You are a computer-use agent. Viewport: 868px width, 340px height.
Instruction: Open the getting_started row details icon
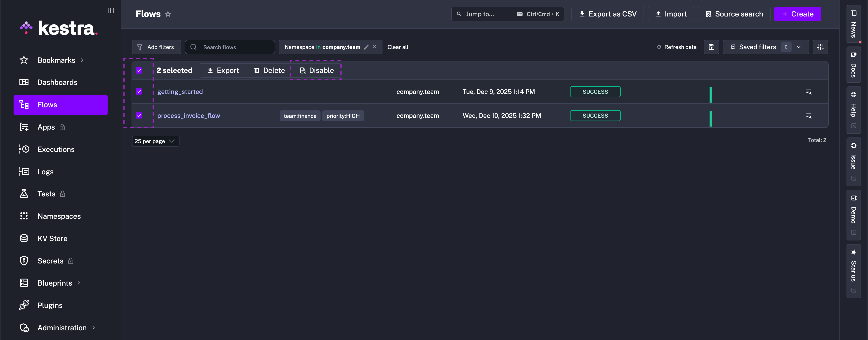pyautogui.click(x=808, y=92)
